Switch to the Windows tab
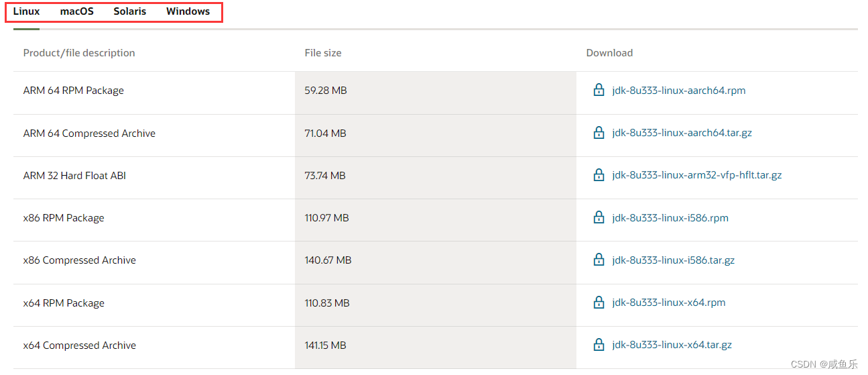Viewport: 868px width, 375px height. 188,11
